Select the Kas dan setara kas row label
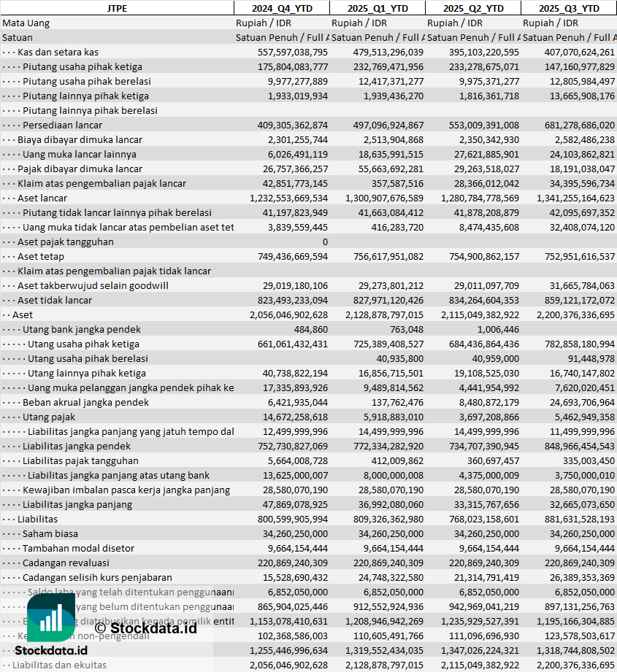 pos(58,53)
